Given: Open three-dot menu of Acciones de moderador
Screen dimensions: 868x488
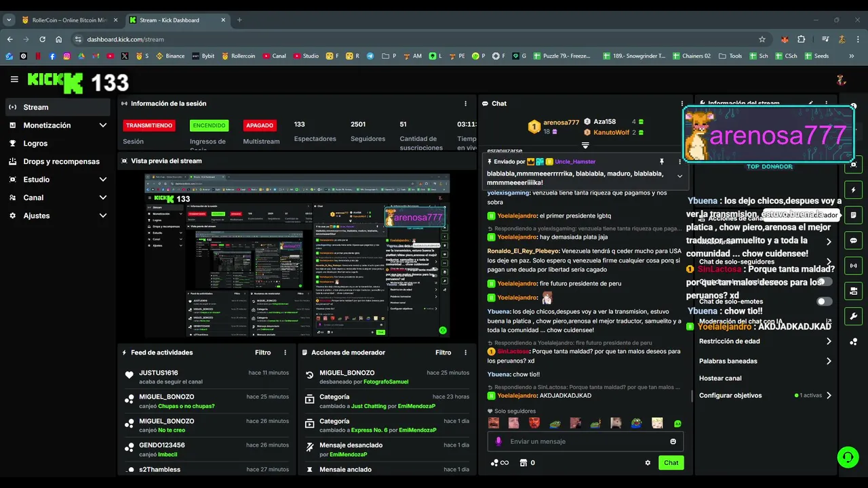Looking at the screenshot, I should (x=465, y=352).
